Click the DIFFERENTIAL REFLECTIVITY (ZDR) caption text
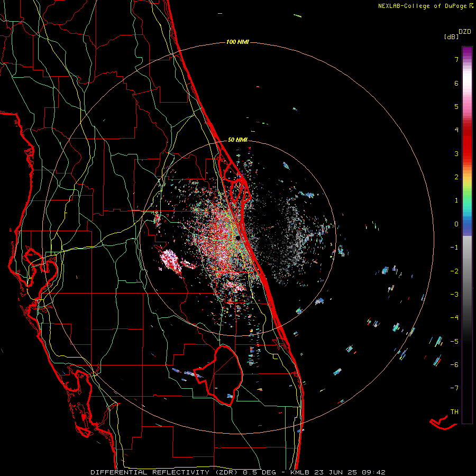Viewport: 476px width, 476px height. pyautogui.click(x=165, y=472)
